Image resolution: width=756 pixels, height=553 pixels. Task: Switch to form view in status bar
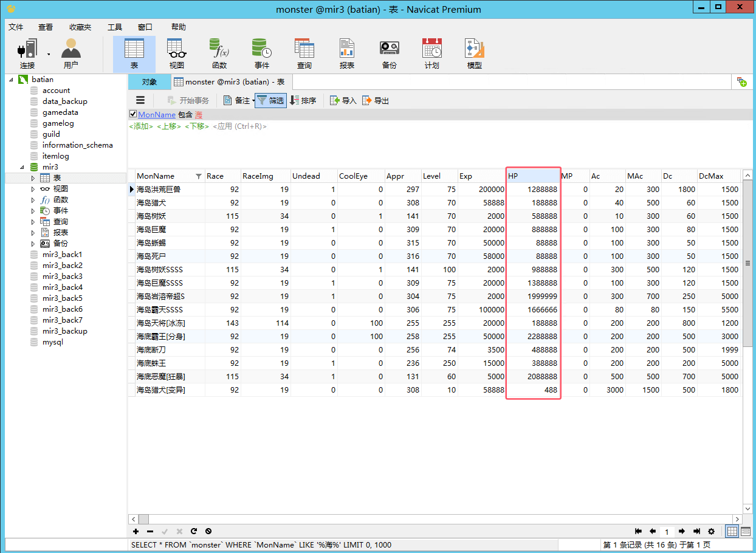(745, 531)
